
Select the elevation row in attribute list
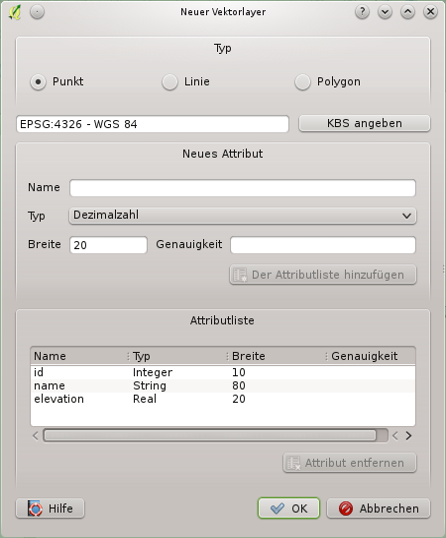(223, 399)
